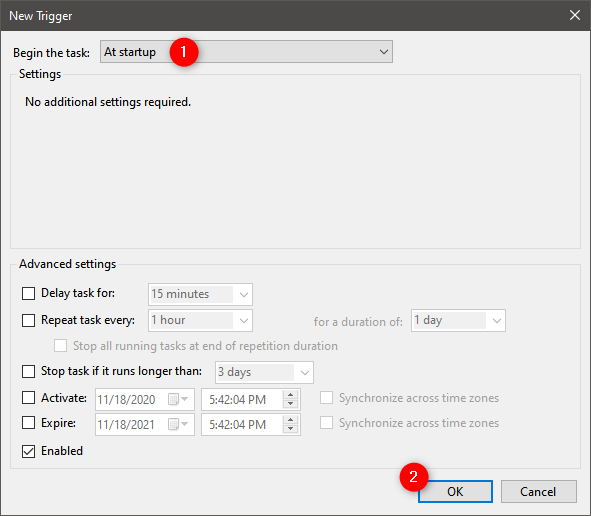Toggle the Activate checkbox
The height and width of the screenshot is (516, 591).
pyautogui.click(x=29, y=398)
